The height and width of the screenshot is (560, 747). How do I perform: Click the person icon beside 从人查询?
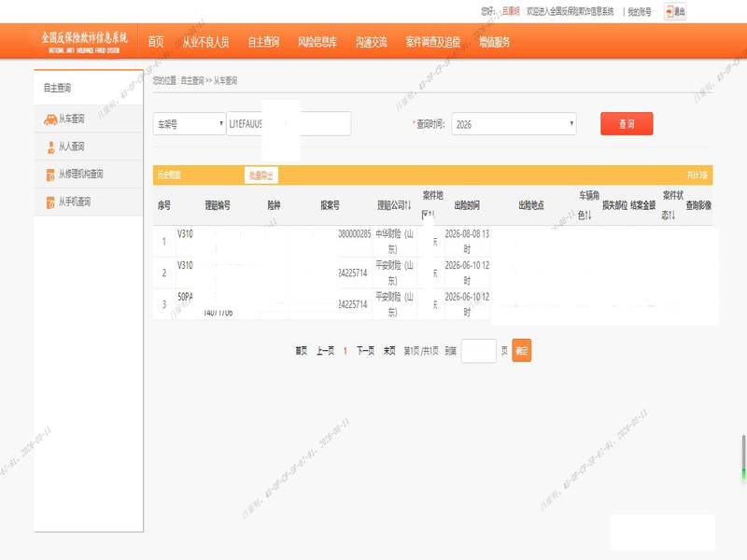[x=50, y=147]
